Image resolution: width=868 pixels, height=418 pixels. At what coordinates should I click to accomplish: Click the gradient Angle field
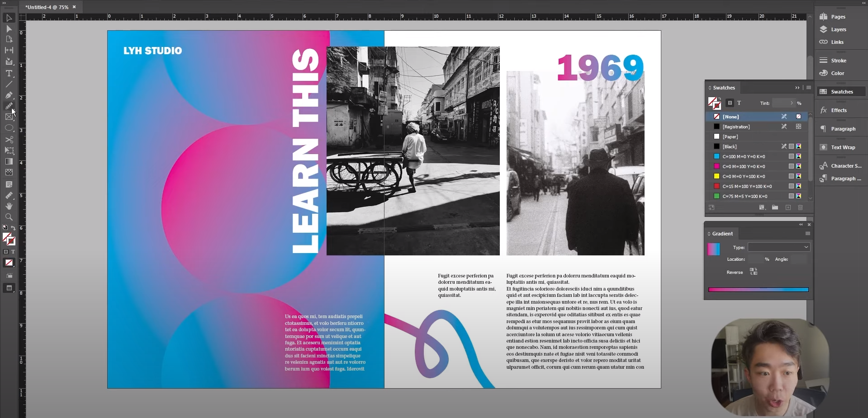[798, 259]
